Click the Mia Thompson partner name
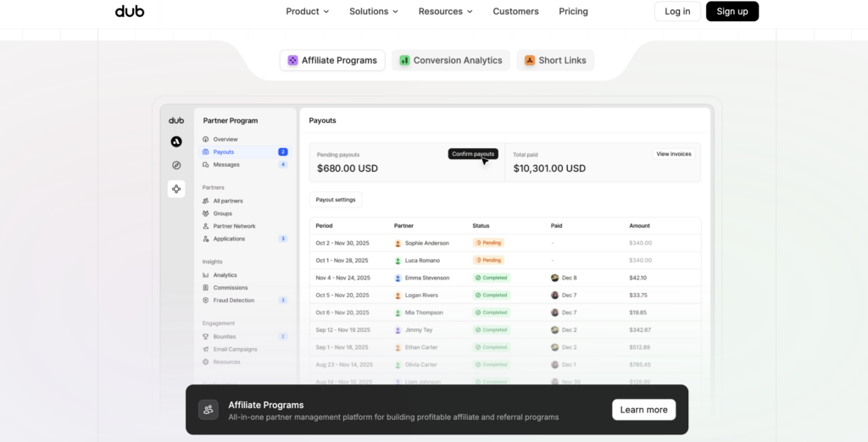Image resolution: width=868 pixels, height=442 pixels. click(424, 312)
